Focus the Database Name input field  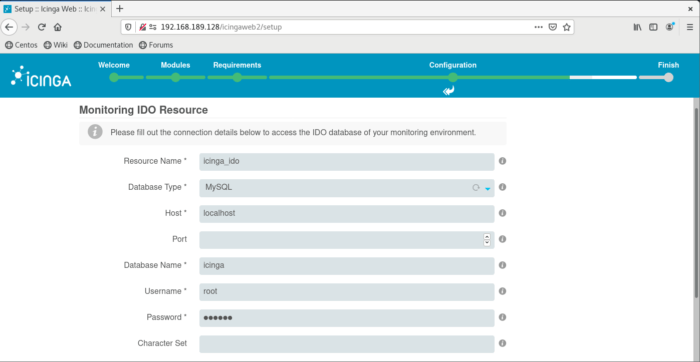click(346, 266)
